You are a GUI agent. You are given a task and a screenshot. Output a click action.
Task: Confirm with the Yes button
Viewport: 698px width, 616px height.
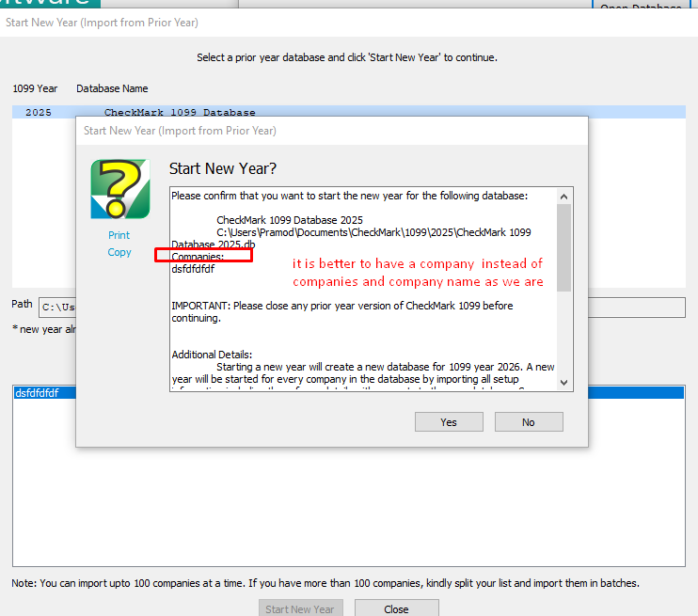coord(449,422)
